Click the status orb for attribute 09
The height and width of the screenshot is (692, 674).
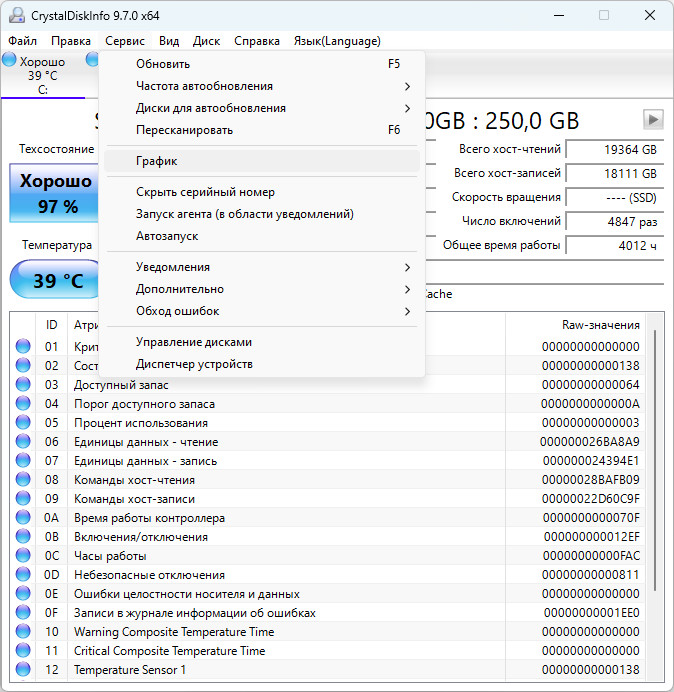(x=23, y=498)
